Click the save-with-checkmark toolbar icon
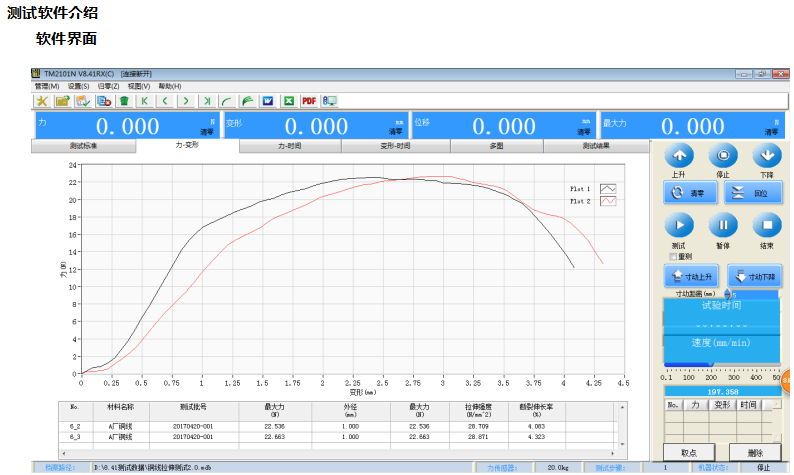Screen dimensions: 794x475 pyautogui.click(x=83, y=101)
